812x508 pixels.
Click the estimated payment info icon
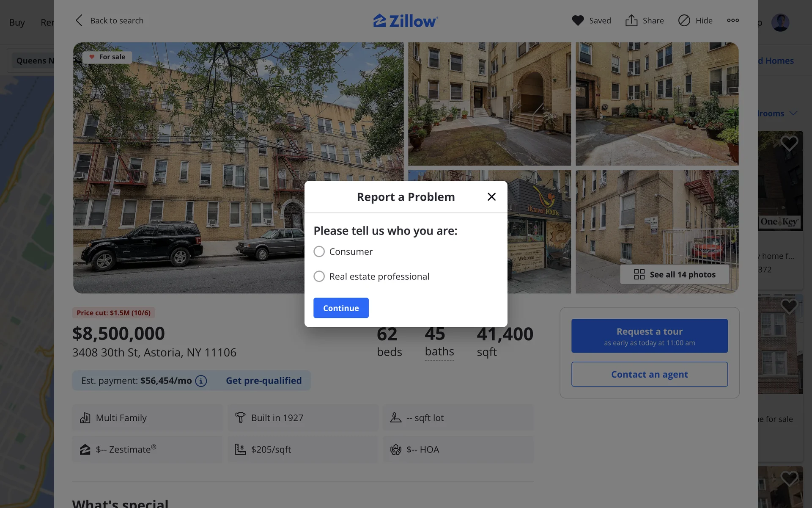pyautogui.click(x=201, y=381)
